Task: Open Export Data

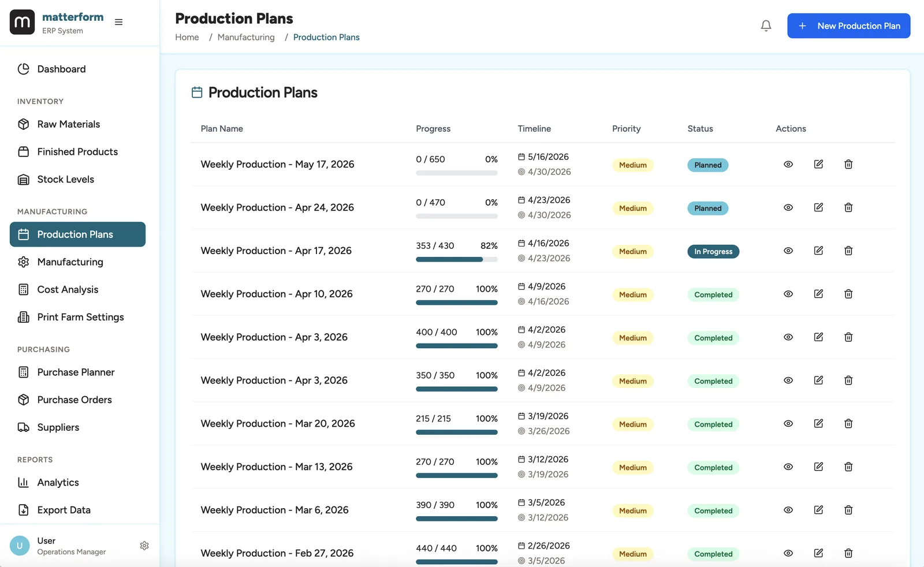Action: pyautogui.click(x=64, y=510)
